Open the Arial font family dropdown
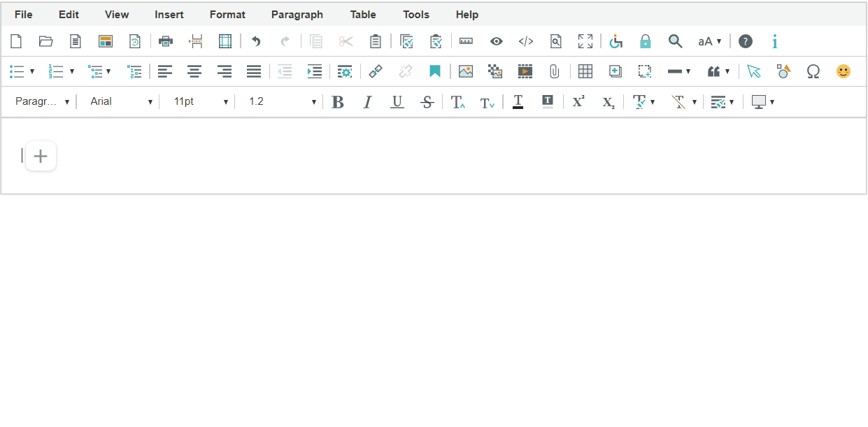Image resolution: width=868 pixels, height=427 pixels. click(x=121, y=102)
